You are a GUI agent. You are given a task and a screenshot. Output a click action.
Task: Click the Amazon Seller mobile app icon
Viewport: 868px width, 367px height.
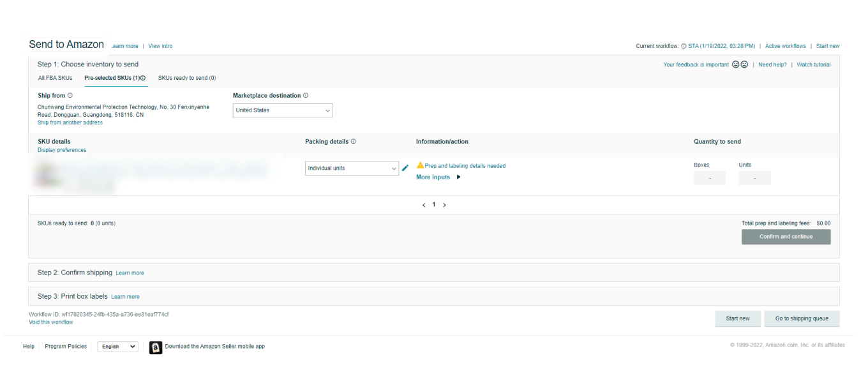pyautogui.click(x=156, y=347)
